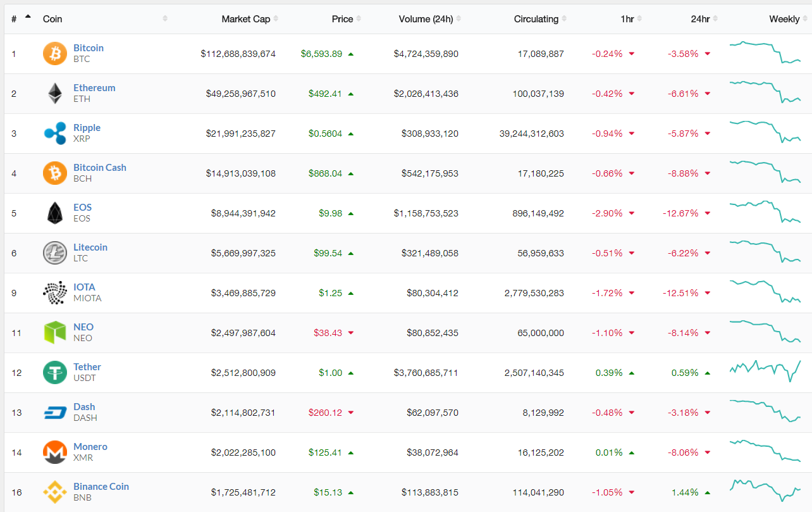The width and height of the screenshot is (812, 512).
Task: Click the XRP ticker symbol text
Action: [x=82, y=139]
